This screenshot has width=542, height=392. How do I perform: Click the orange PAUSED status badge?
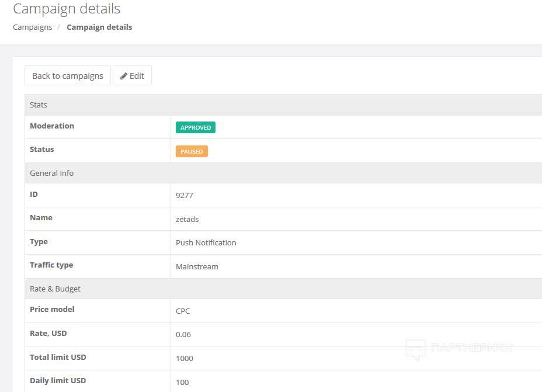192,151
